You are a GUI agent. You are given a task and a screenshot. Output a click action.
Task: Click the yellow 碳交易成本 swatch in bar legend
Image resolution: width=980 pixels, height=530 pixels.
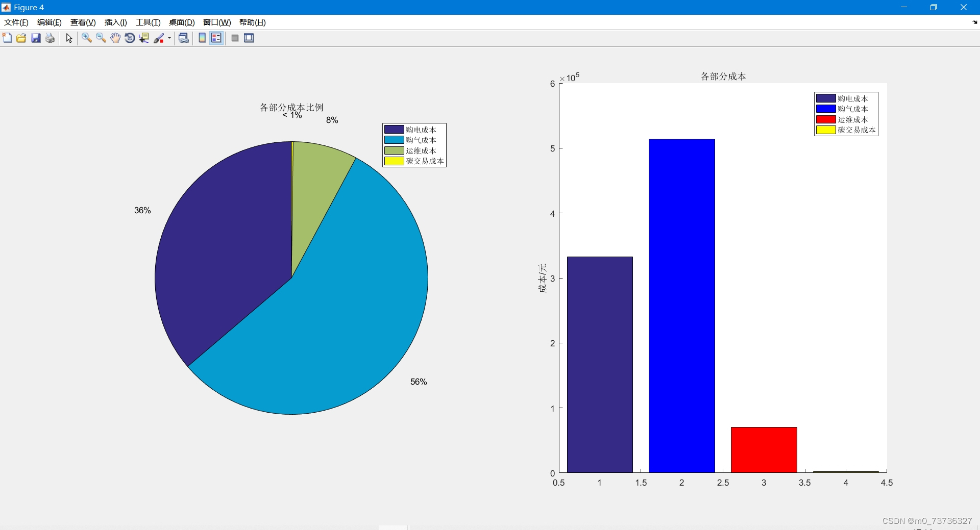(826, 130)
